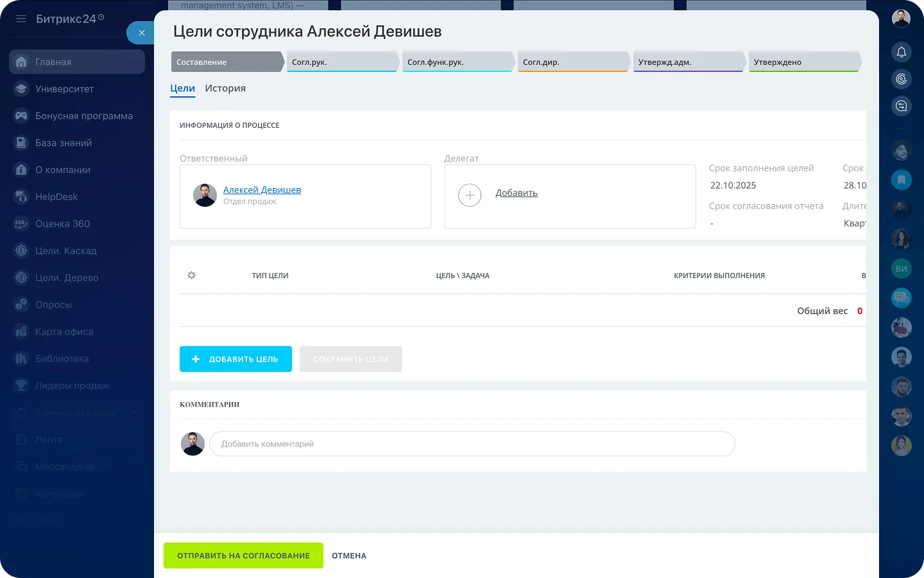The height and width of the screenshot is (578, 924).
Task: Click the Добавить цель button
Action: [235, 359]
